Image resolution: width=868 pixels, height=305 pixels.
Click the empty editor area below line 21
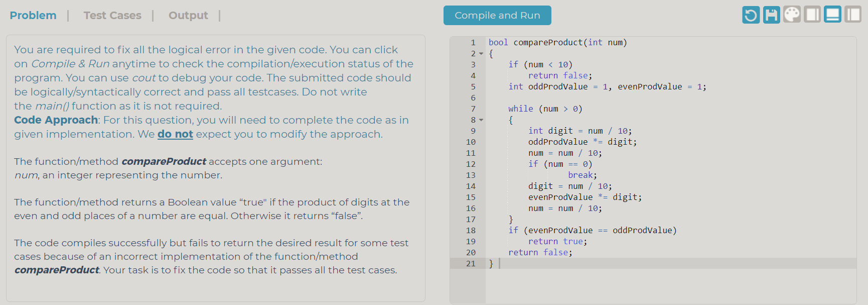click(670, 285)
